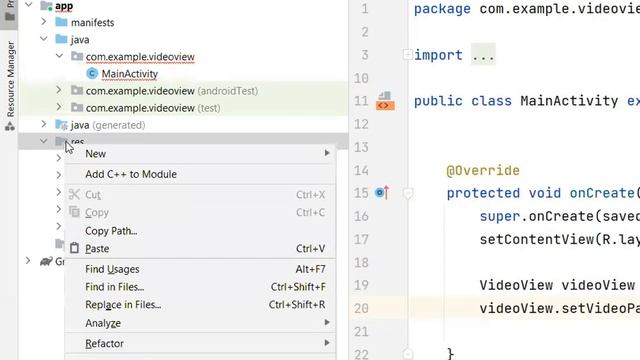Select Find Usages menu entry
Screen dimensions: 640x360
200,269
